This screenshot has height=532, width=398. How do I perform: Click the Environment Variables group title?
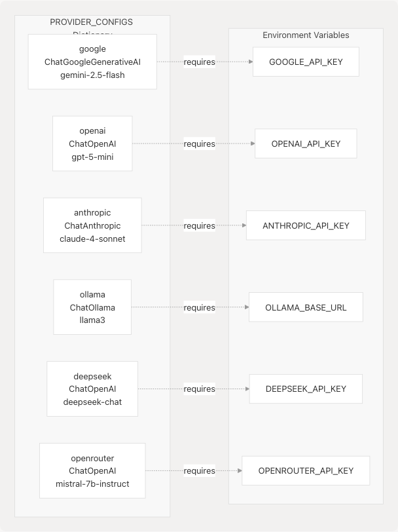[x=306, y=35]
